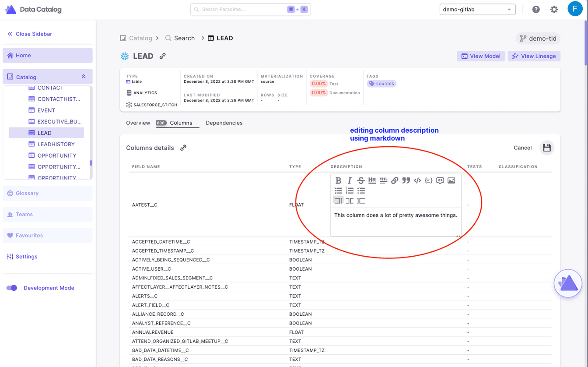This screenshot has width=588, height=367.
Task: Switch to the Columns tab
Action: 178,123
